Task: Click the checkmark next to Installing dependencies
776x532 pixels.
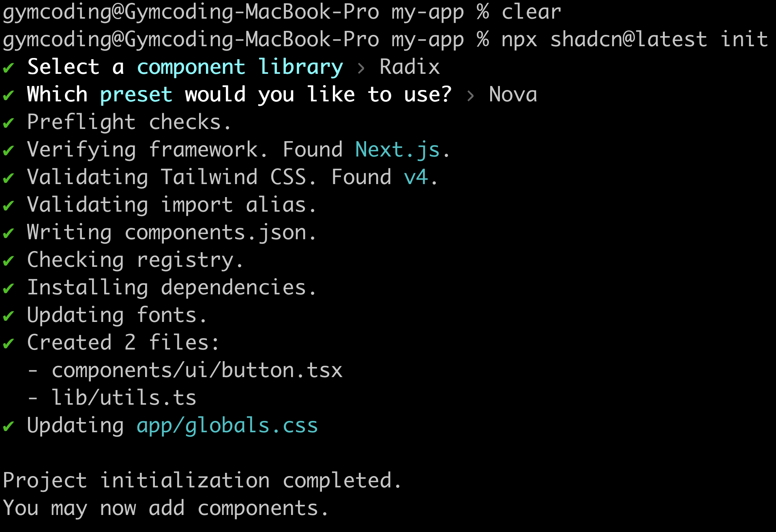Action: click(8, 288)
